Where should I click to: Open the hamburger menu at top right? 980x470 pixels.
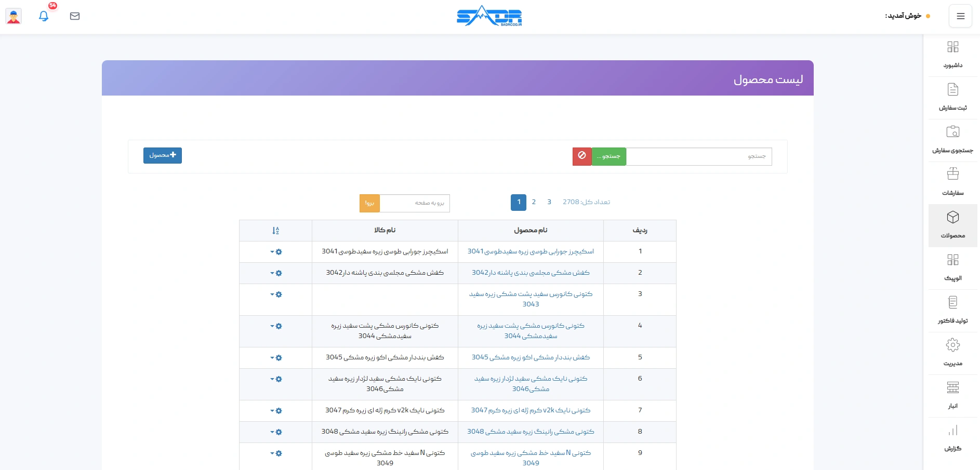[x=960, y=16]
